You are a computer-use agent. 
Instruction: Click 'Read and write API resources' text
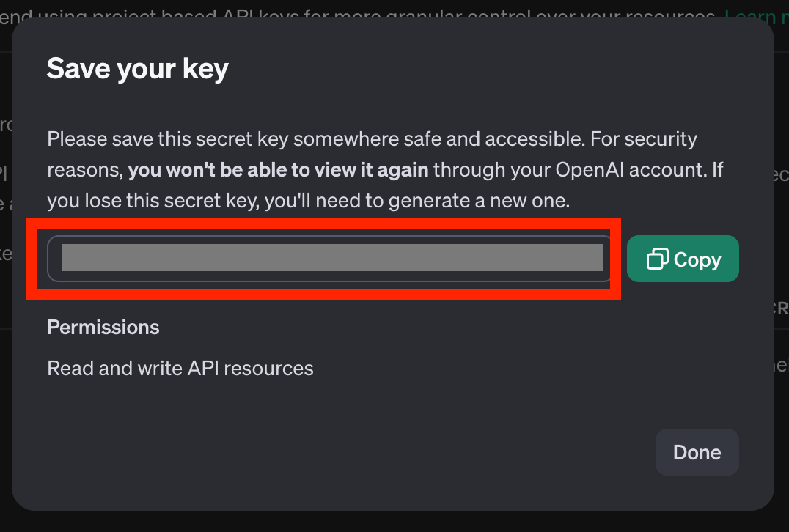coord(180,368)
